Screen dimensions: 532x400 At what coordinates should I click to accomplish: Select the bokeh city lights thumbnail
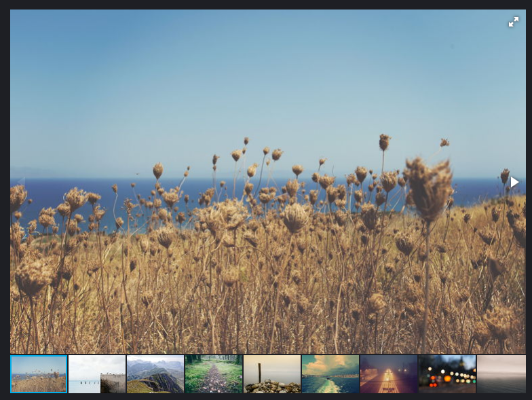tap(447, 374)
